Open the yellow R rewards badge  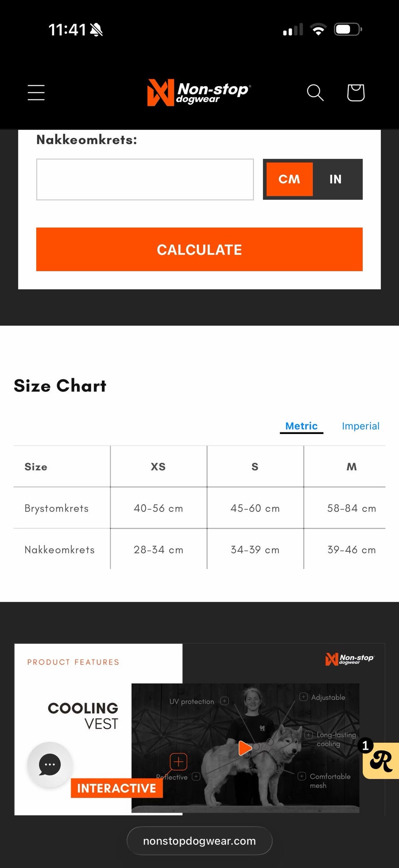[x=381, y=761]
